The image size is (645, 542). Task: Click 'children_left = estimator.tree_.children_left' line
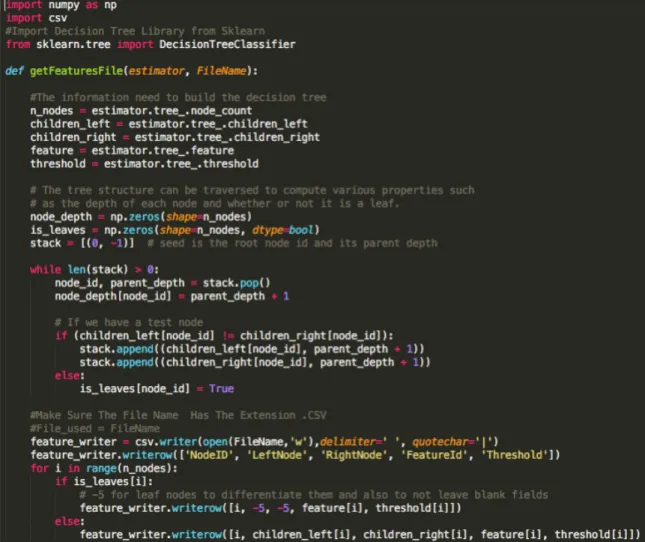click(x=169, y=124)
